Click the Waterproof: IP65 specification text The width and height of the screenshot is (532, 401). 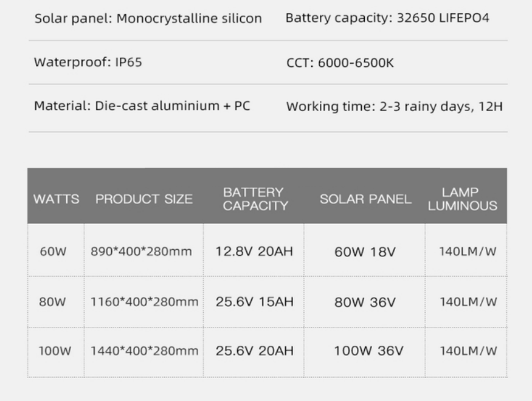88,63
